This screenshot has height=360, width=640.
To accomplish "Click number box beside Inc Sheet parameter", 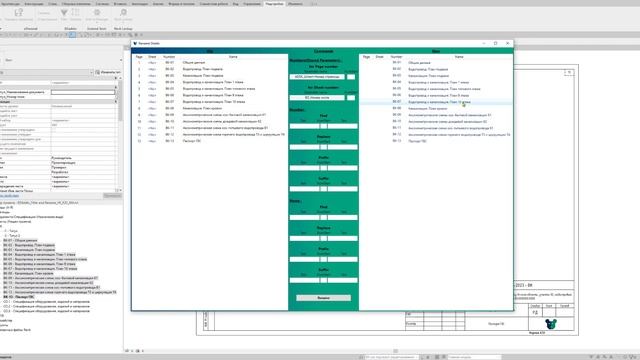I will coord(351,98).
